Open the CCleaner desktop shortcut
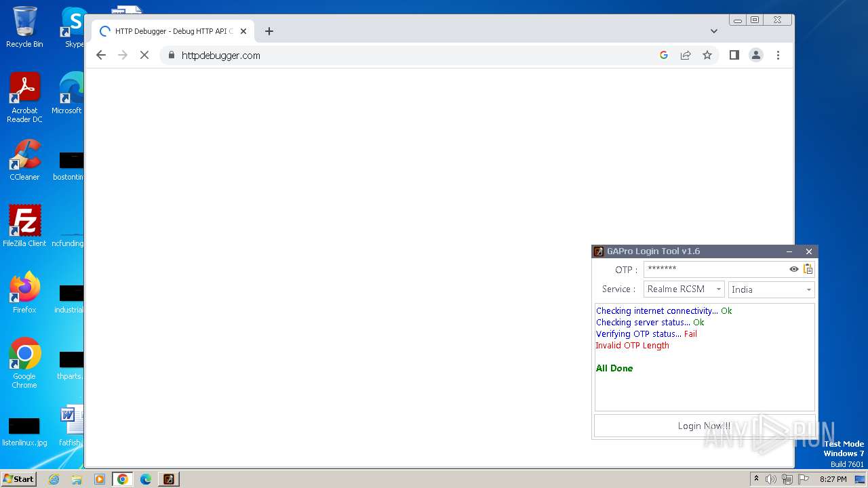868x488 pixels. tap(24, 160)
